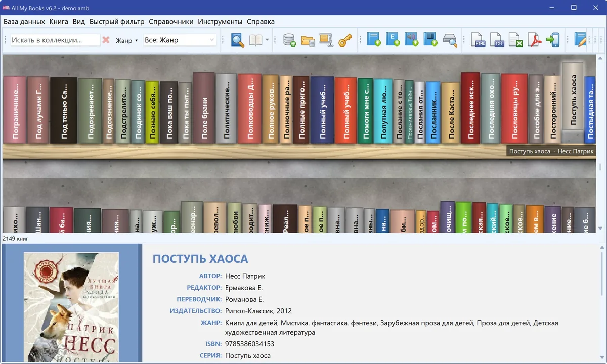Click the 'ПОСТУПЬ ХАОСА' details heading
Screen dimensions: 607x364
[200, 259]
